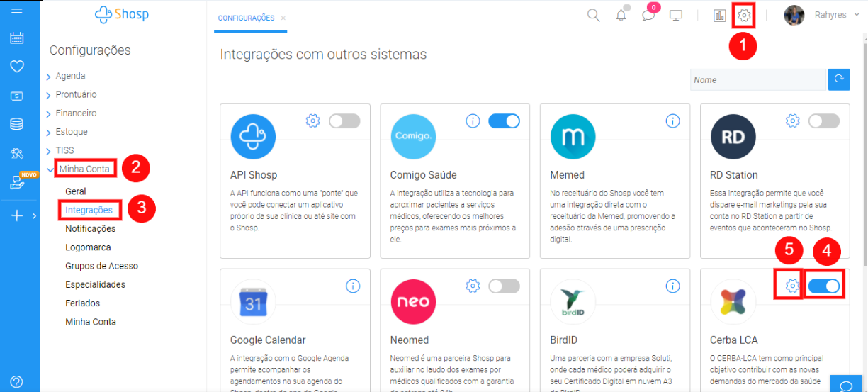Open the search magnifier icon
868x392 pixels.
tap(594, 15)
